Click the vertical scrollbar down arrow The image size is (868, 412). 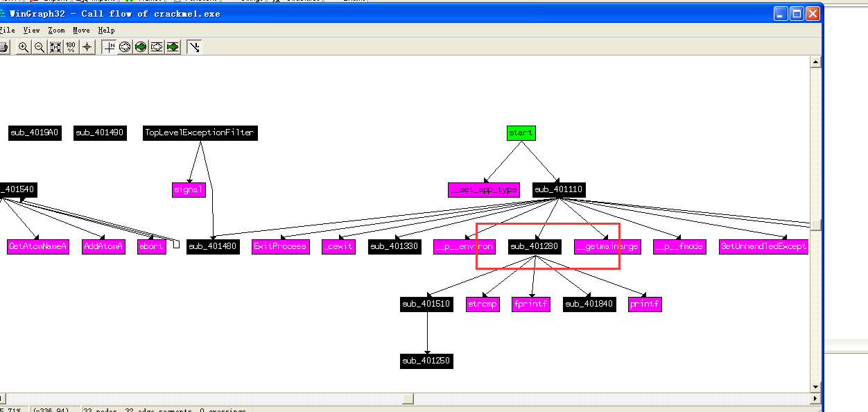point(816,387)
